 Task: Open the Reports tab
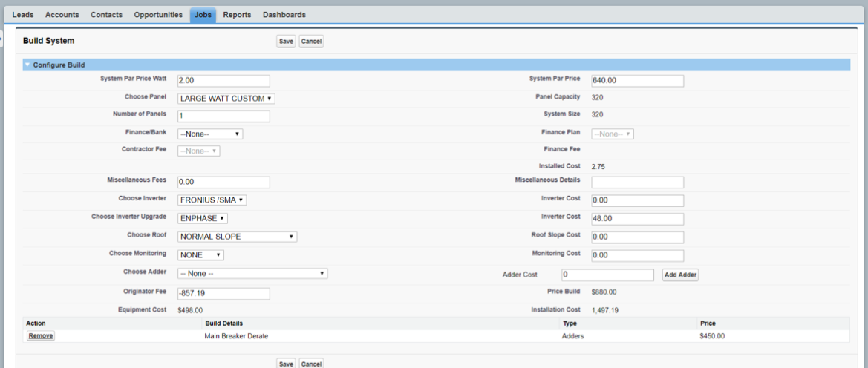pyautogui.click(x=237, y=15)
